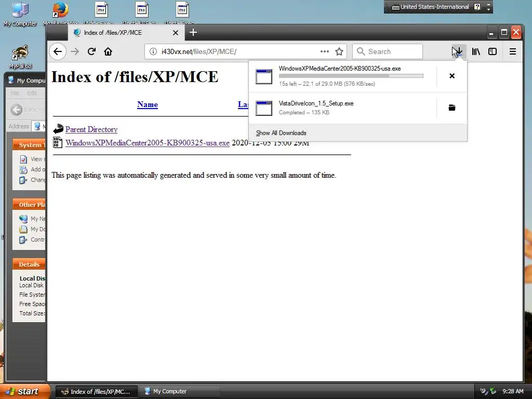The height and width of the screenshot is (399, 532).
Task: Open the hamburger application menu
Action: point(513,51)
